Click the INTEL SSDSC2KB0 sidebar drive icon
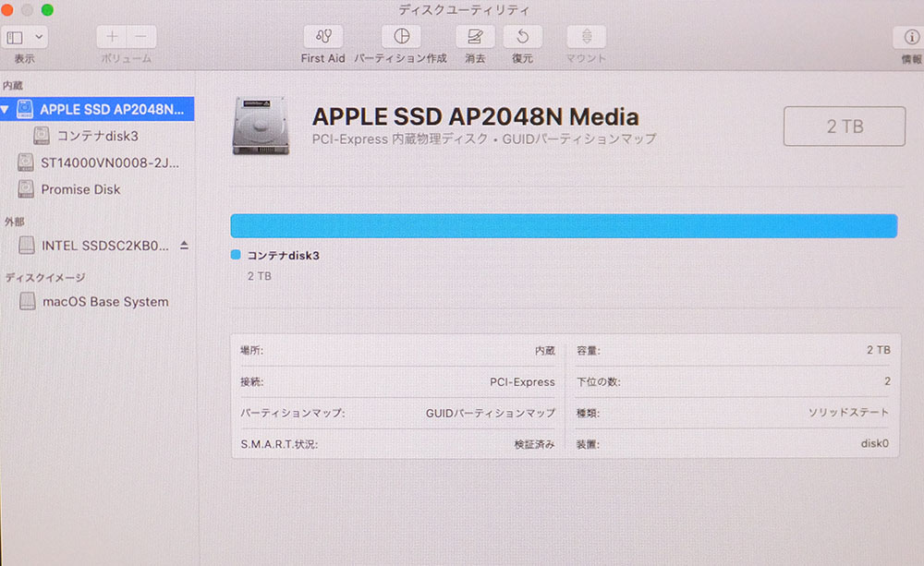Screen dimensions: 924x566 click(27, 245)
